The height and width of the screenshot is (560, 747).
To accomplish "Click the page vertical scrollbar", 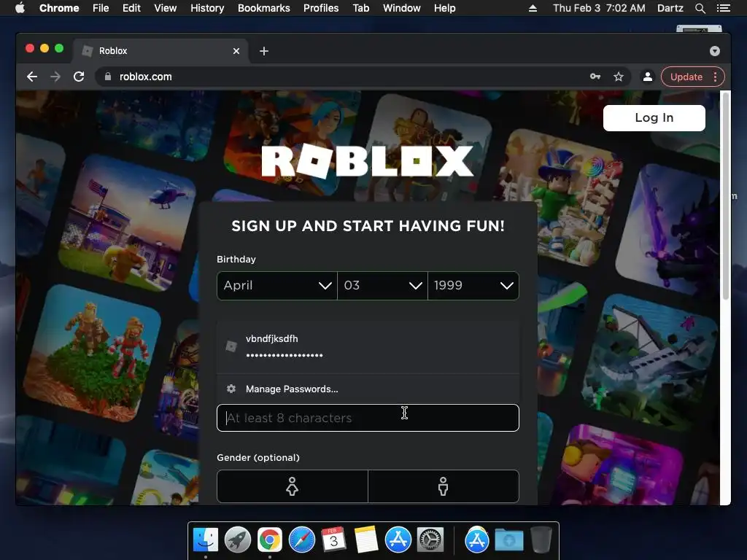I will tap(726, 195).
